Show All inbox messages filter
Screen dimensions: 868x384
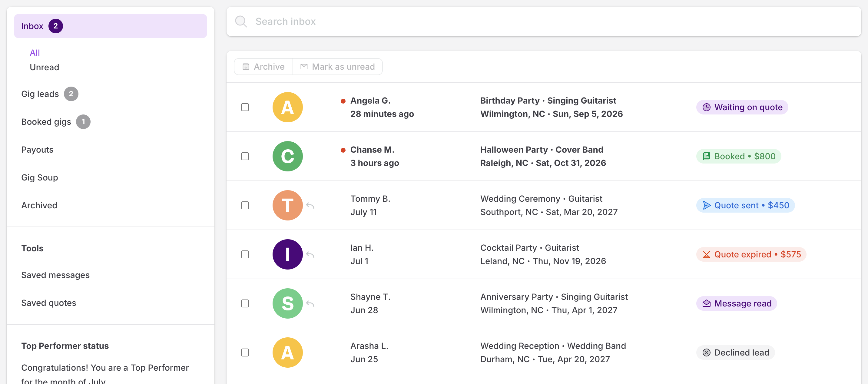35,53
